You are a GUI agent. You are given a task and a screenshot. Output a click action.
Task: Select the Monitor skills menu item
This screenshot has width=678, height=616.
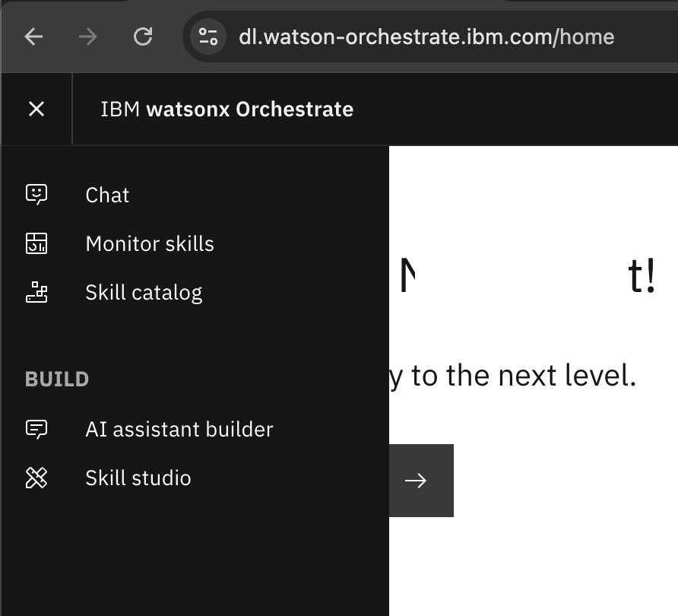pos(150,244)
